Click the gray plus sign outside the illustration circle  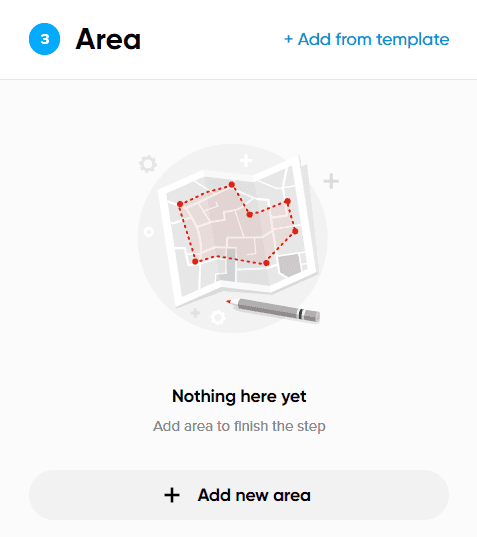tap(331, 181)
